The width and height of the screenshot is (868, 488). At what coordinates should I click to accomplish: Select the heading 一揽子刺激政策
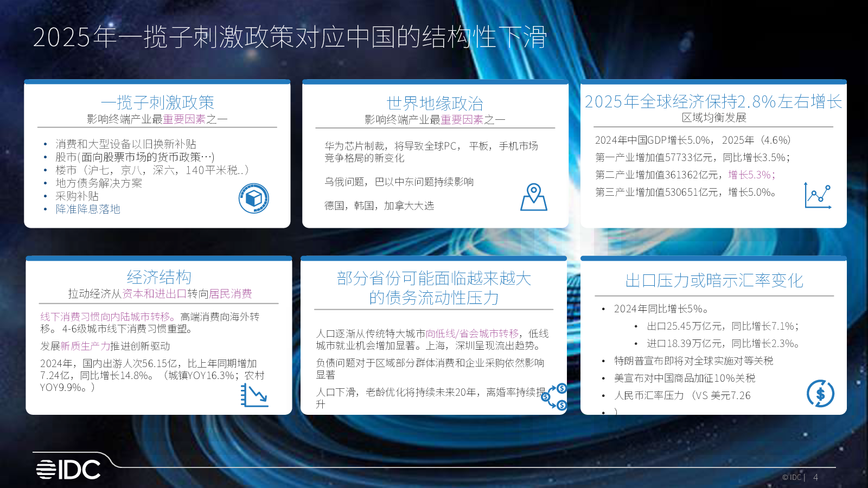click(157, 102)
